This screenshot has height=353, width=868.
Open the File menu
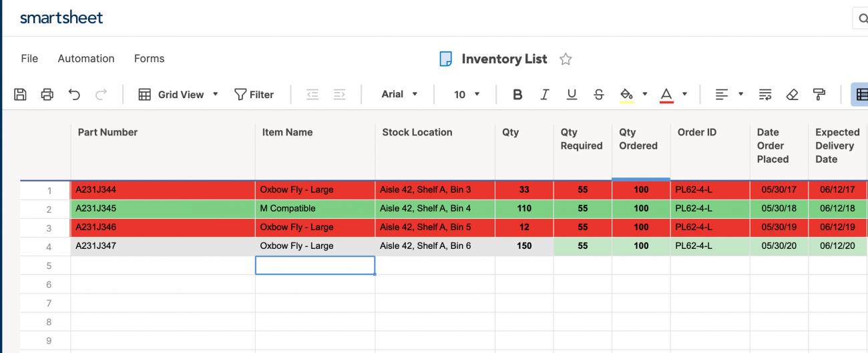[x=29, y=59]
